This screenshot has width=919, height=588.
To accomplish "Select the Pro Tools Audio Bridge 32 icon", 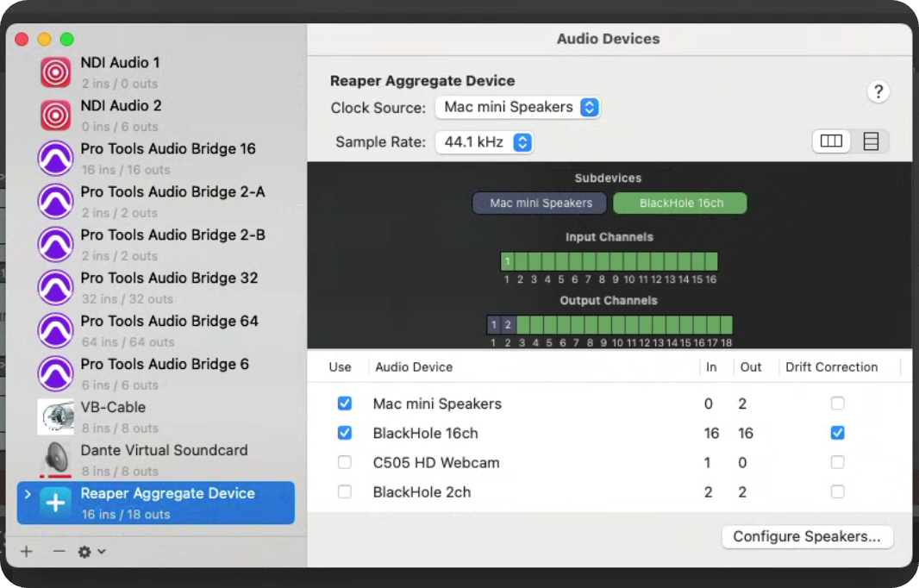I will point(56,287).
